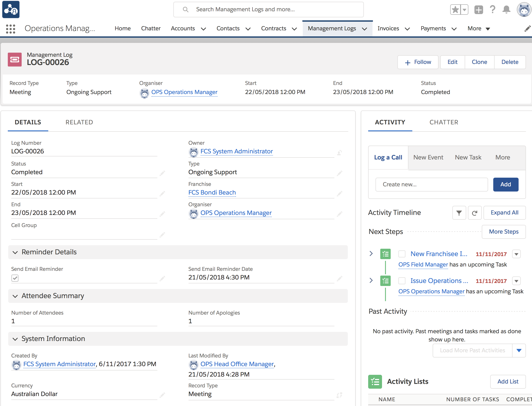Screen dimensions: 532x406
Task: Open Issue Operations task actions dropdown
Action: pyautogui.click(x=516, y=281)
